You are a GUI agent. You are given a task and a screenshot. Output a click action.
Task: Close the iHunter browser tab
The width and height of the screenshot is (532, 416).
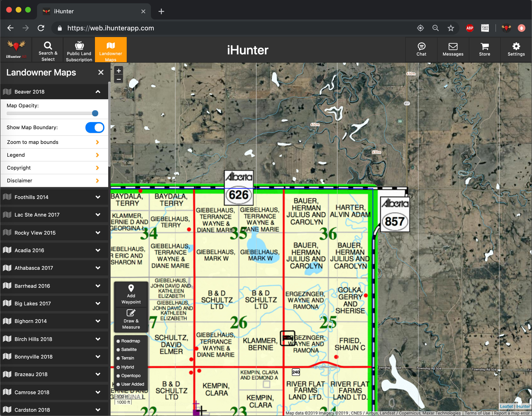point(143,11)
